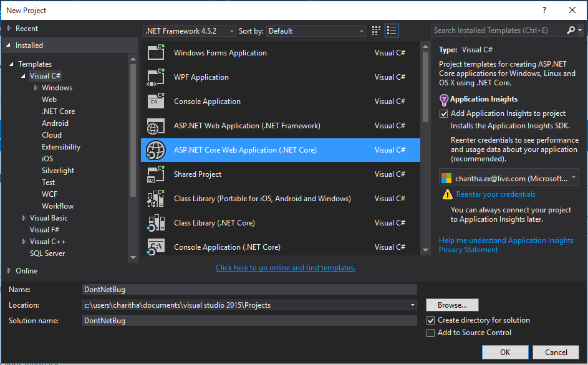The height and width of the screenshot is (365, 588).
Task: Click the ASP.NET Web Application globe icon
Action: (x=155, y=126)
